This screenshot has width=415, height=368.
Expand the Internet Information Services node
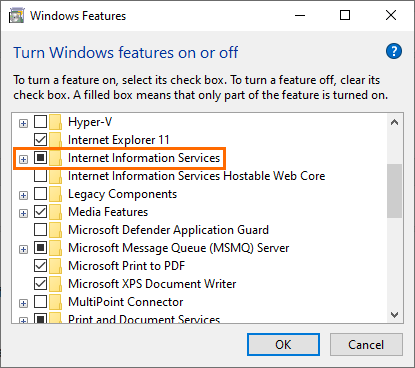point(23,159)
